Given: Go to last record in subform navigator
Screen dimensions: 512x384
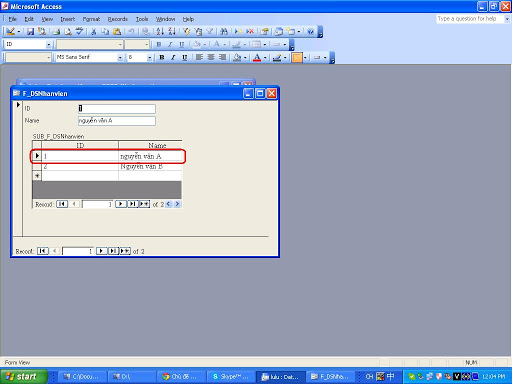Looking at the screenshot, I should pos(132,204).
